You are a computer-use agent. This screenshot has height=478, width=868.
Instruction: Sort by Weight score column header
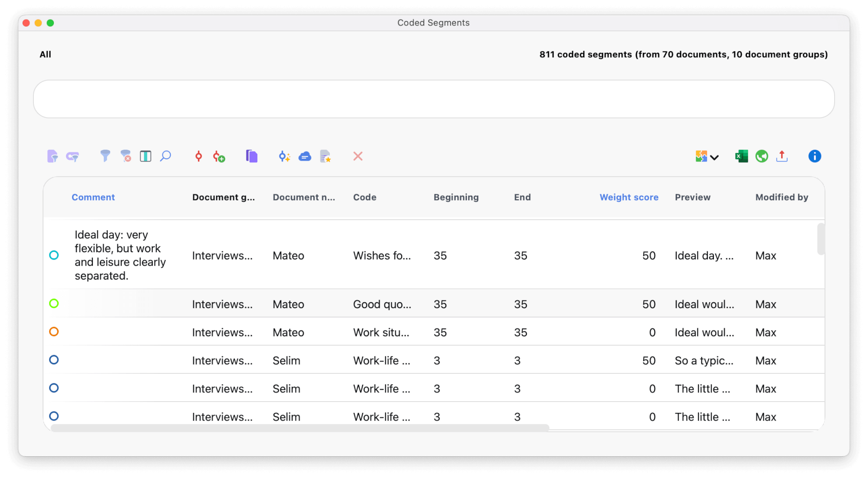tap(628, 197)
